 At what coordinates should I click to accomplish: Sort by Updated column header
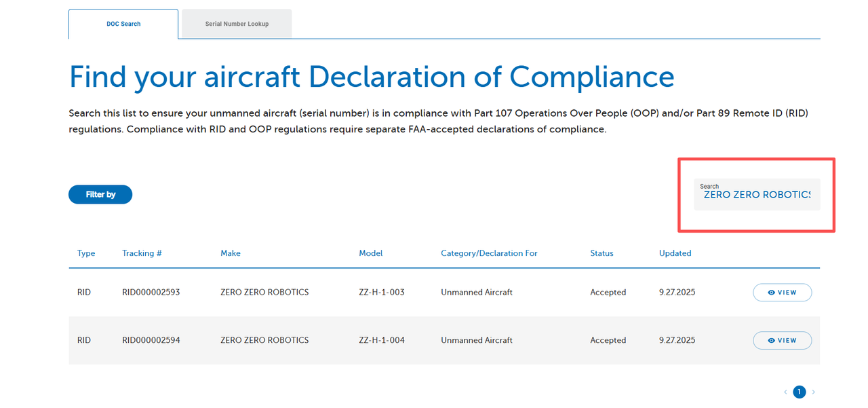point(675,253)
